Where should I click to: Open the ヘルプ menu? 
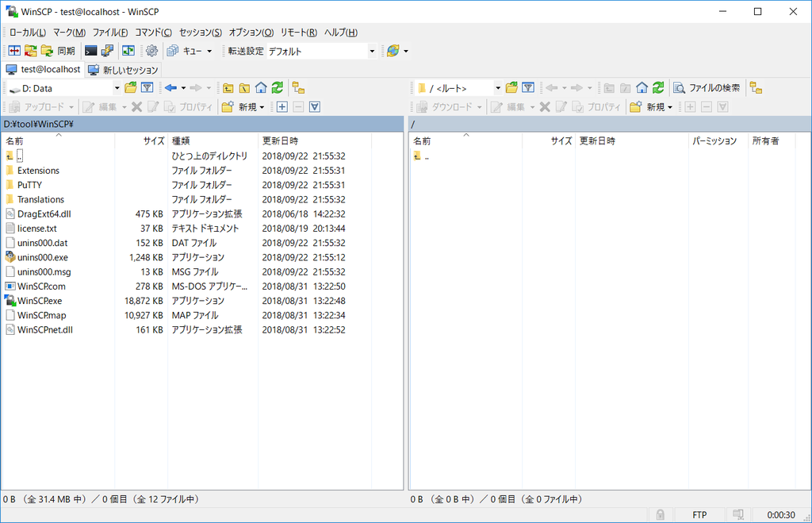[x=341, y=32]
